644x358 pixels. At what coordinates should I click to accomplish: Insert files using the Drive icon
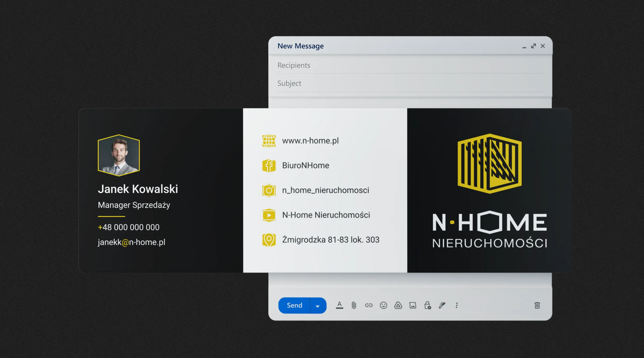pyautogui.click(x=398, y=305)
